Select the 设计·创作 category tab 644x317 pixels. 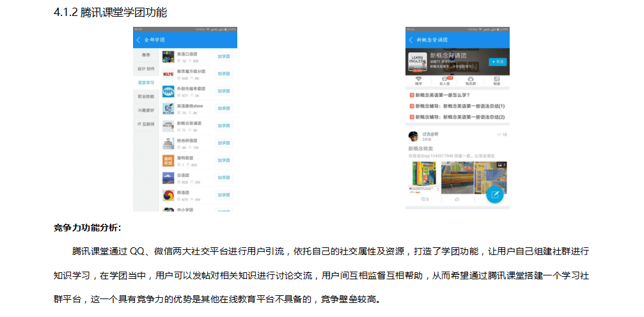tap(146, 68)
